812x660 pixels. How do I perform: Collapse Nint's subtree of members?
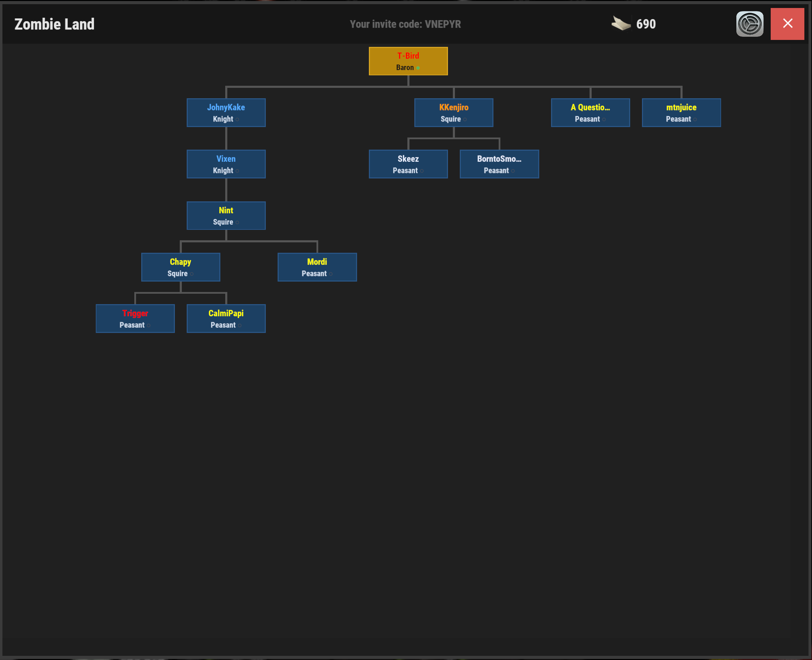226,216
